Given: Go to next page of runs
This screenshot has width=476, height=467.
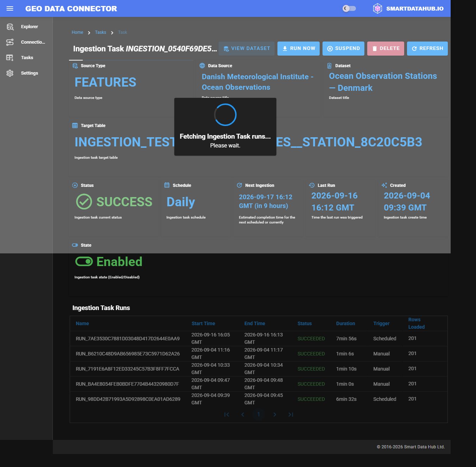Looking at the screenshot, I should click(275, 415).
